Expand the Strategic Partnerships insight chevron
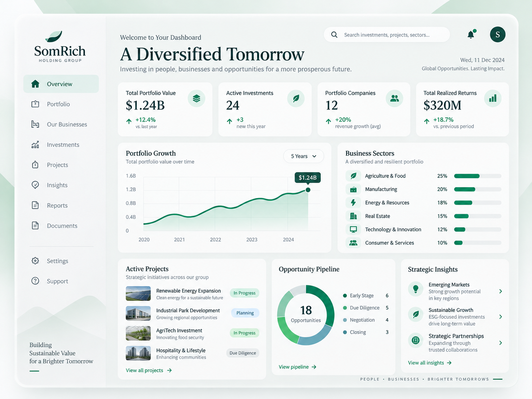This screenshot has height=399, width=532. tap(500, 343)
